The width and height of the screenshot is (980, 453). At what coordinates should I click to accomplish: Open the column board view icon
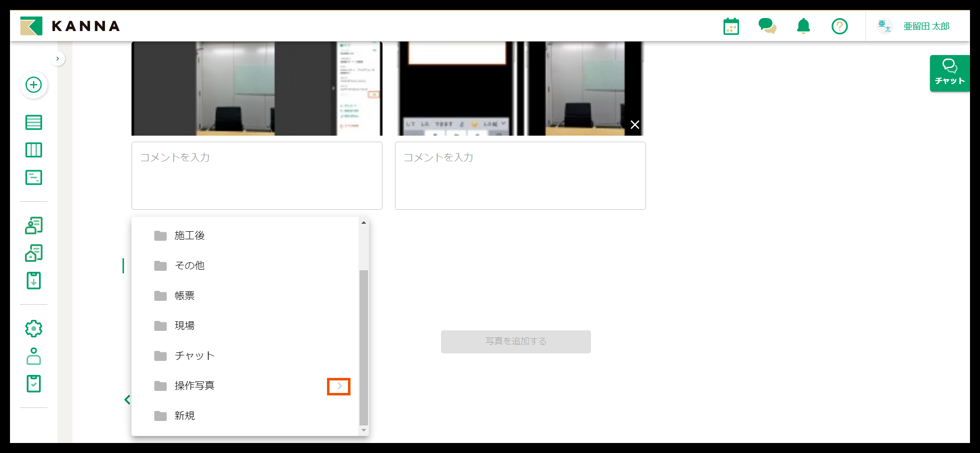(x=33, y=150)
